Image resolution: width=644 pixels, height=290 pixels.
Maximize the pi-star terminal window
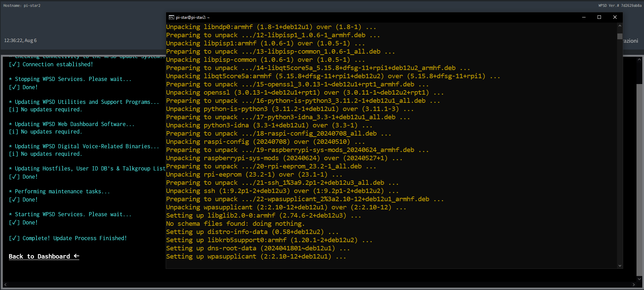(599, 17)
